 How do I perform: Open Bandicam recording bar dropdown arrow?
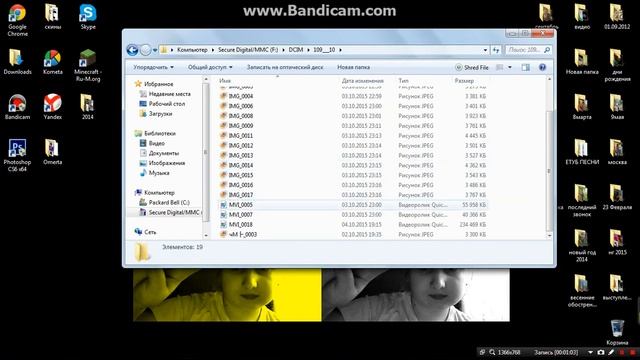pyautogui.click(x=590, y=352)
